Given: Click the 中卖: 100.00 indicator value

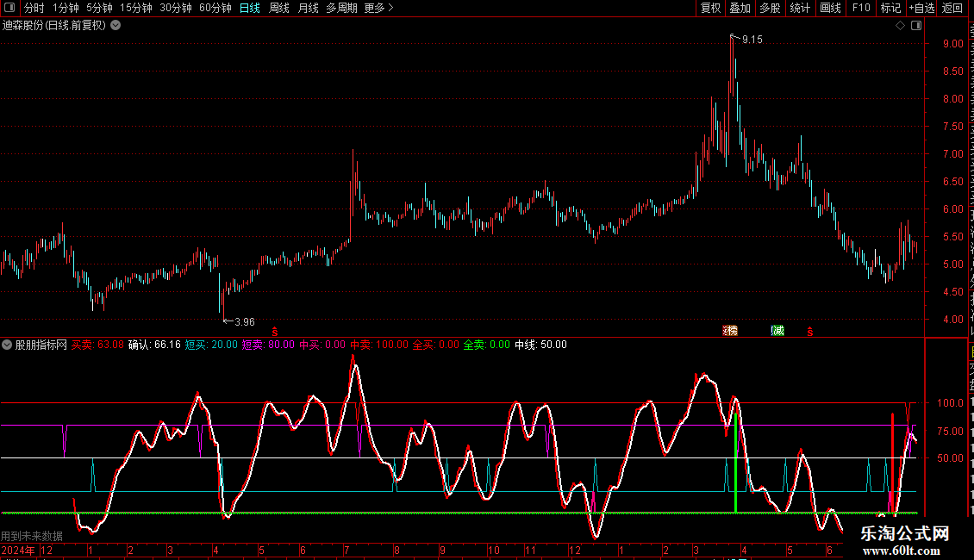Looking at the screenshot, I should (379, 345).
